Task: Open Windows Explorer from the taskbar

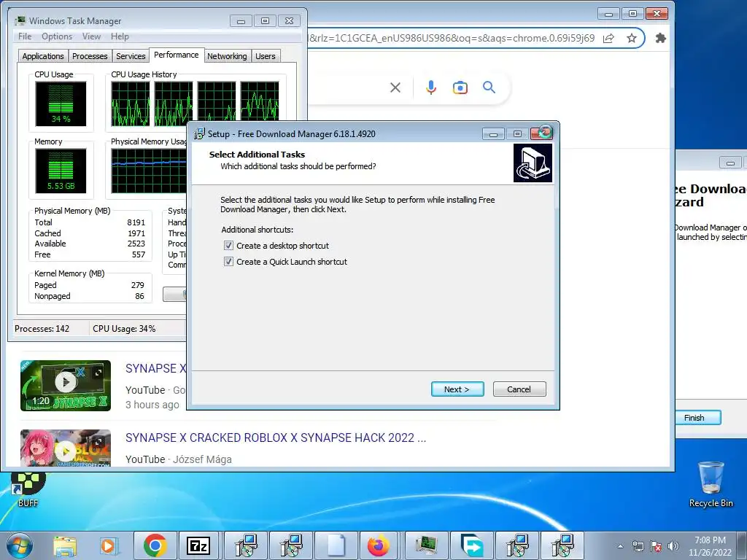Action: (x=65, y=545)
